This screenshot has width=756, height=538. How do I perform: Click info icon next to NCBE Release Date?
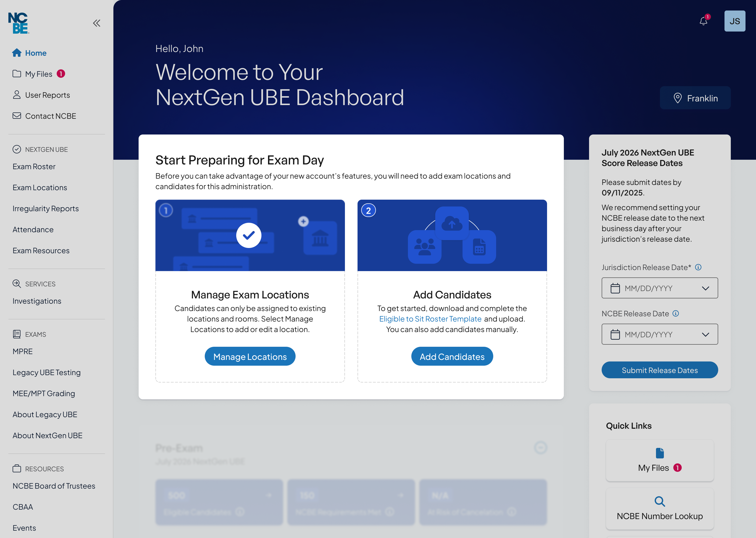(676, 313)
